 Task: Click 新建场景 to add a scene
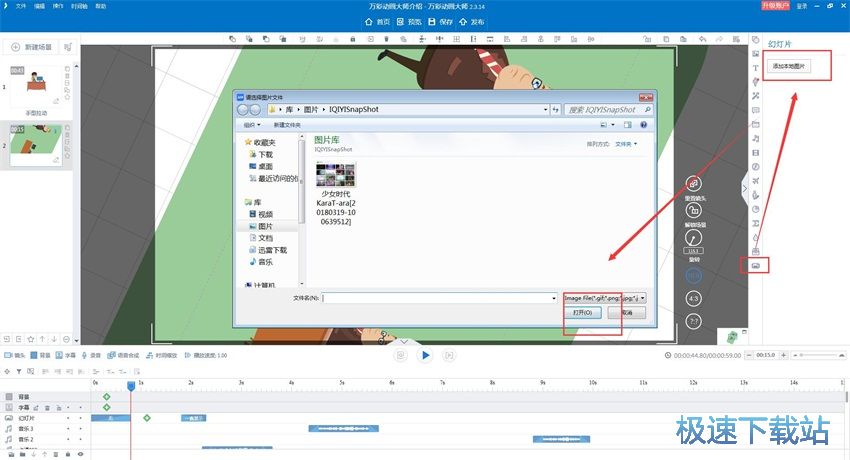[32, 47]
